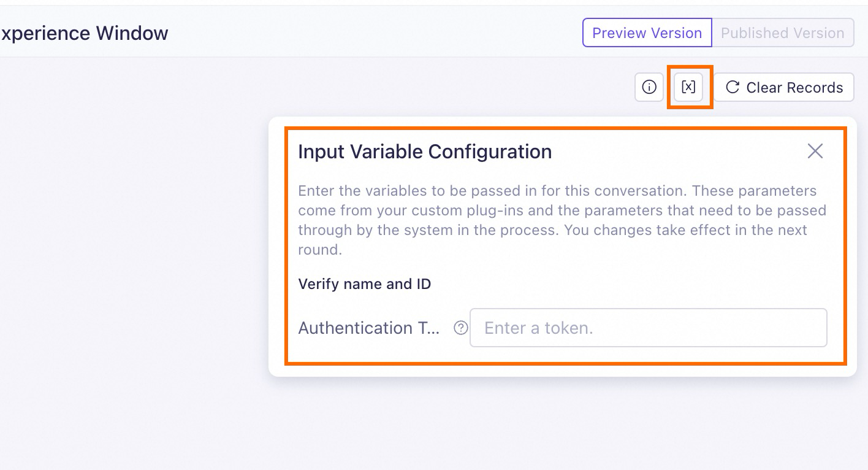Click the refresh arrow in Clear Records

tap(732, 87)
